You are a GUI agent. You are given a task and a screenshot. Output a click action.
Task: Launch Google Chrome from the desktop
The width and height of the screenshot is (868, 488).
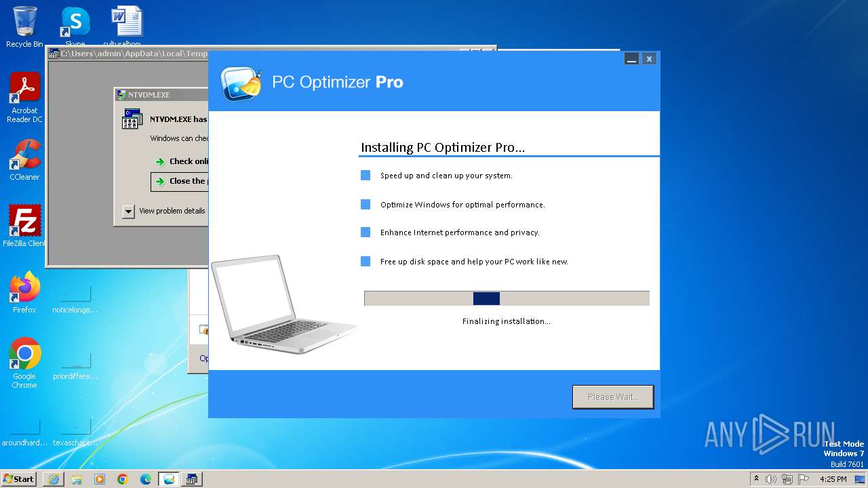point(24,363)
